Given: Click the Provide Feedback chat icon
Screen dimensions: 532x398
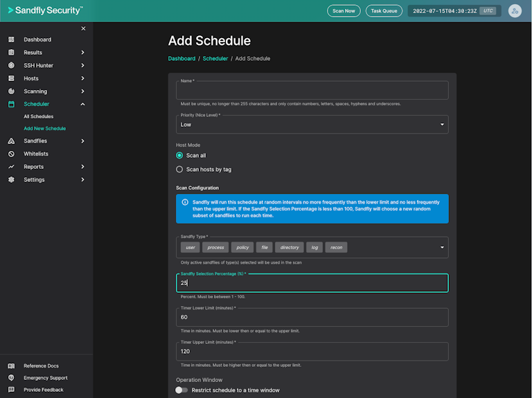Looking at the screenshot, I should pyautogui.click(x=11, y=390).
